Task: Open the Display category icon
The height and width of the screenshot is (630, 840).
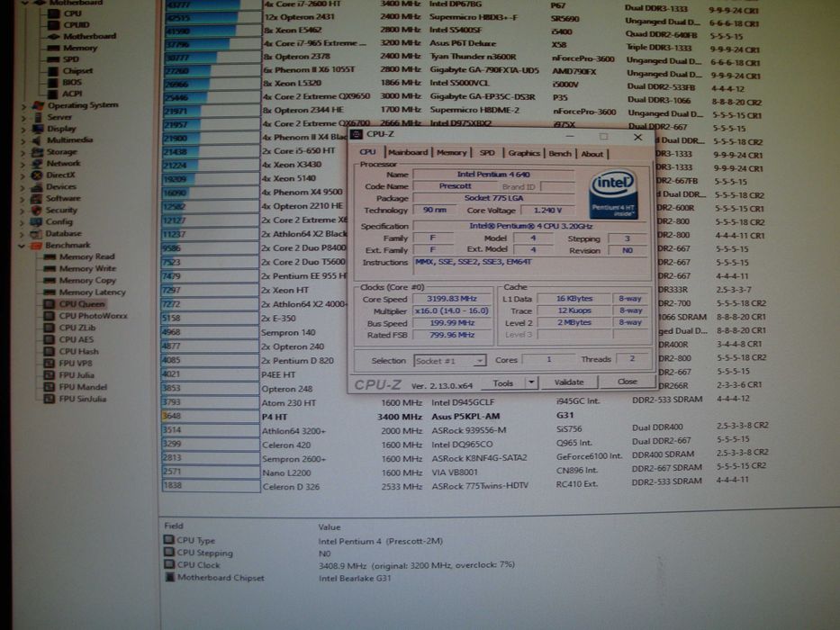Action: [38, 129]
